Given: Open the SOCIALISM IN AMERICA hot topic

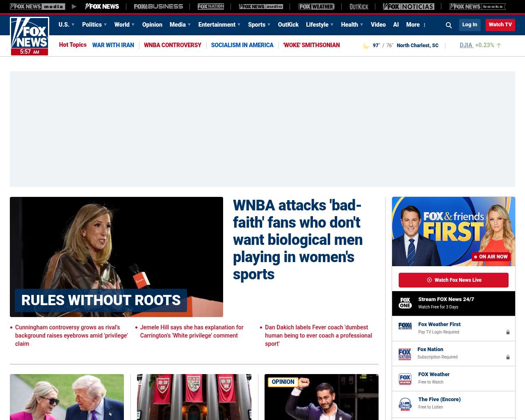Looking at the screenshot, I should coord(242,45).
